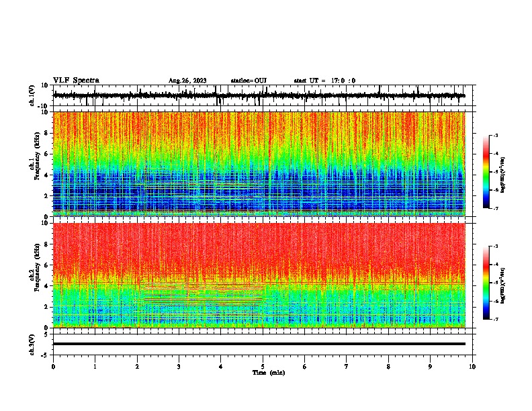Click the 'VLF Spectra' plot title

(76, 81)
